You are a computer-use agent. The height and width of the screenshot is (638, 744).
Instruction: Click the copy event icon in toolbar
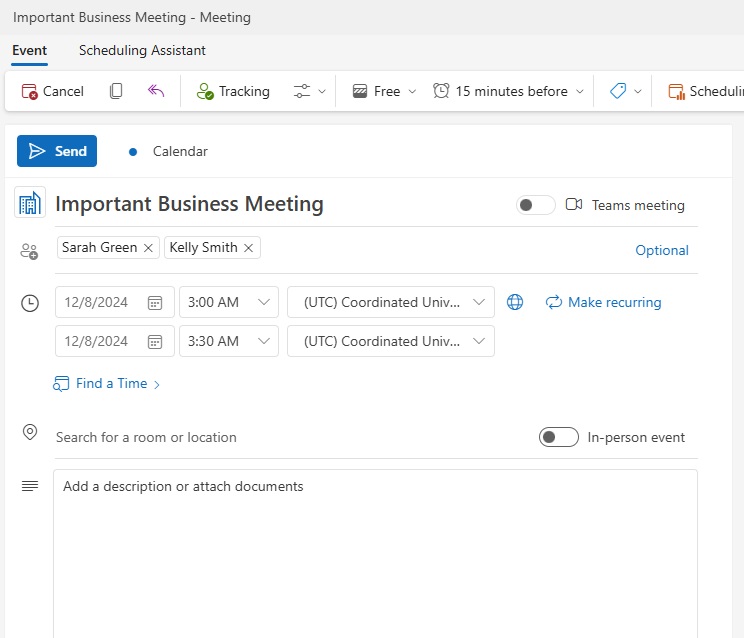point(116,91)
